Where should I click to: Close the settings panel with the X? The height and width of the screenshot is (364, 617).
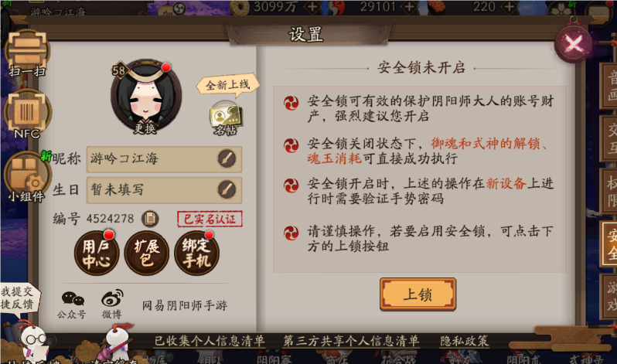tap(573, 44)
